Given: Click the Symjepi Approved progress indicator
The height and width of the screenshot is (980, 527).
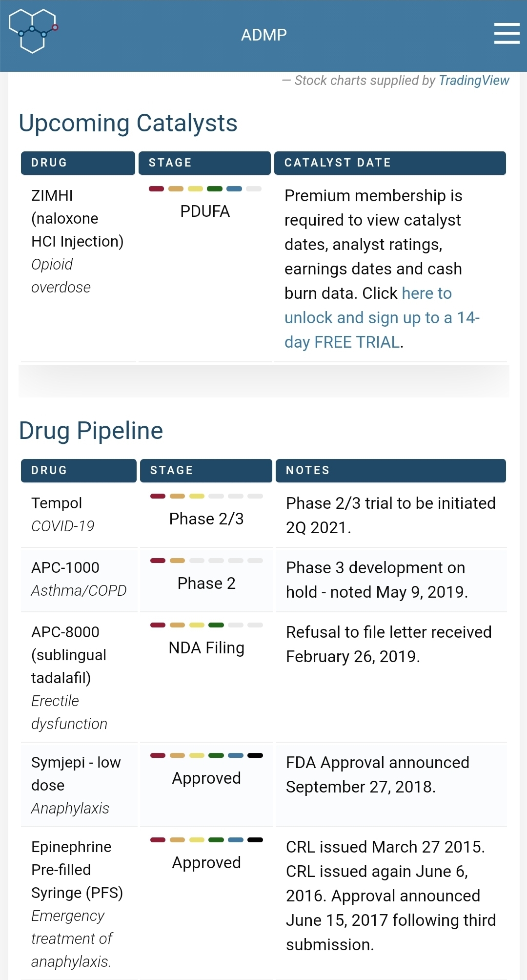Looking at the screenshot, I should tap(206, 756).
